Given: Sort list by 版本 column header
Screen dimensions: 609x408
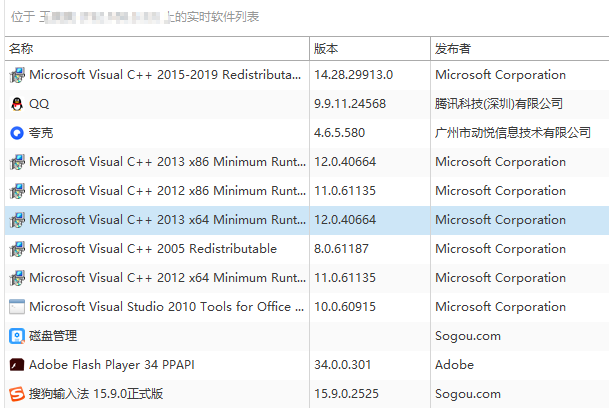Looking at the screenshot, I should (370, 49).
